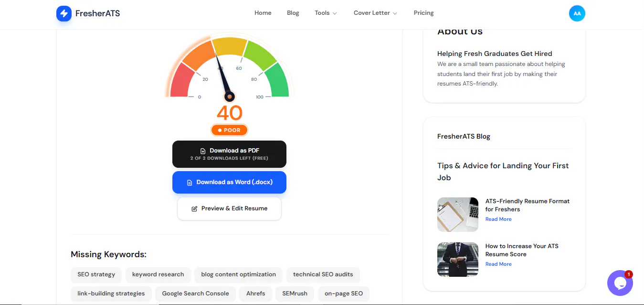This screenshot has width=644, height=305.
Task: Open the 'ATS-Friendly Resume Format for Freshers' article title
Action: point(528,205)
